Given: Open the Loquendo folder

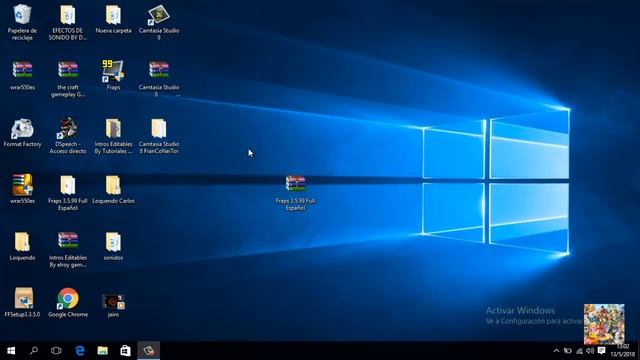Looking at the screenshot, I should tap(22, 246).
